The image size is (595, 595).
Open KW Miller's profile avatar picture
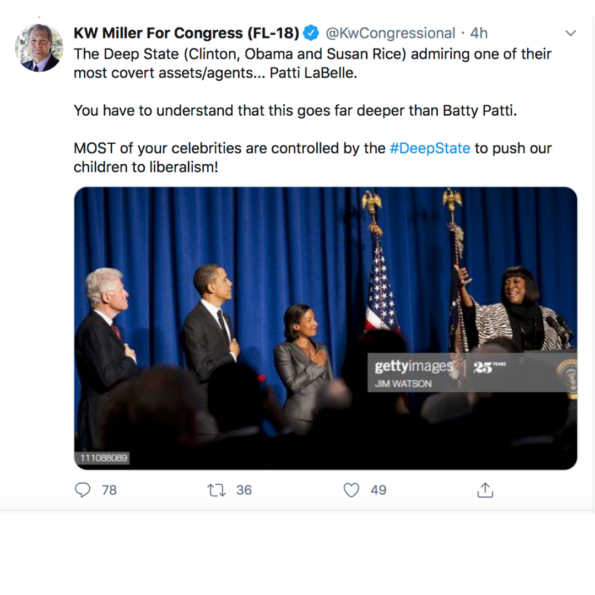39,48
